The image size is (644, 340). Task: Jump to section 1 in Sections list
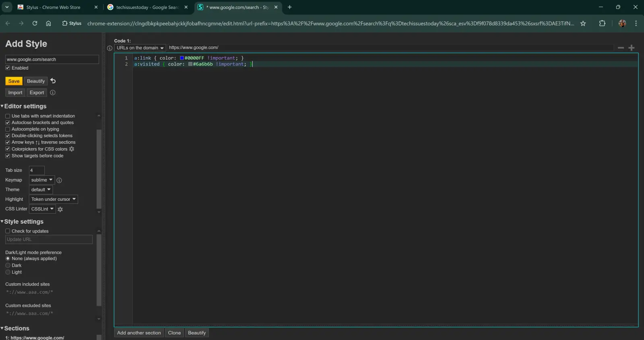click(35, 338)
